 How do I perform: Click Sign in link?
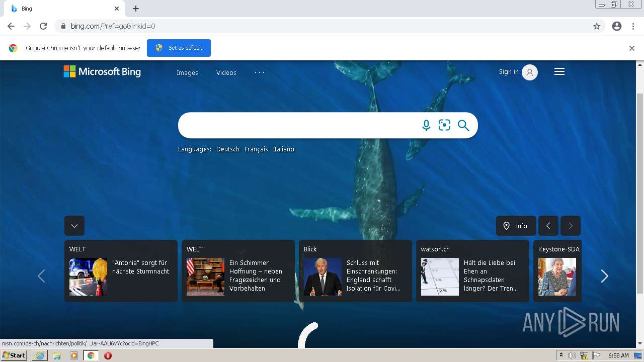pos(509,72)
